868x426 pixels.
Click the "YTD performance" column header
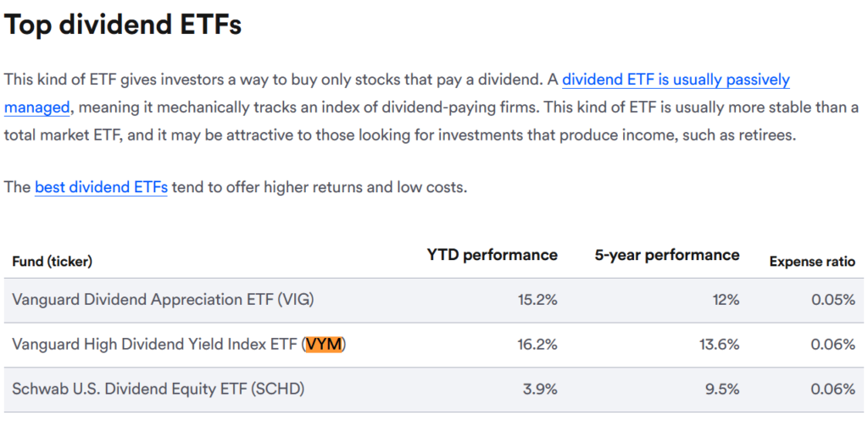[492, 255]
